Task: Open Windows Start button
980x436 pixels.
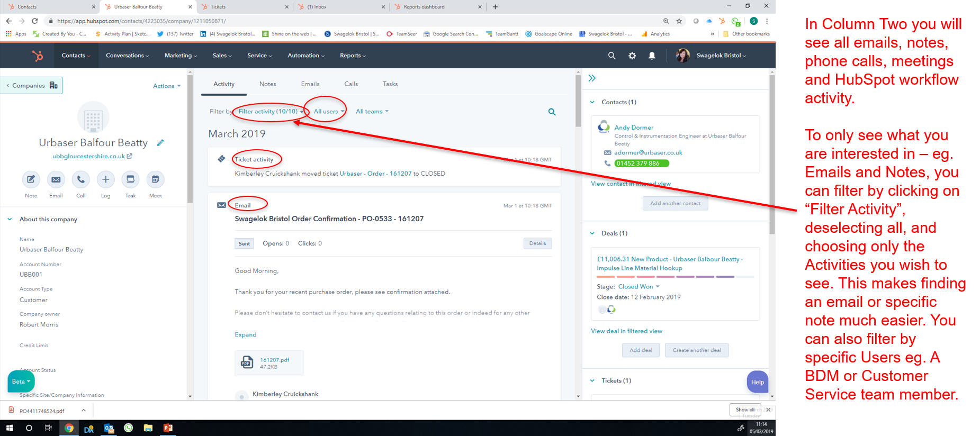Action: (x=9, y=428)
